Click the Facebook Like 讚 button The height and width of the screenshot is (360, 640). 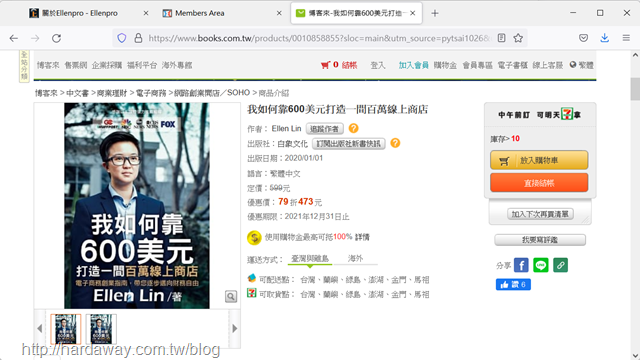tap(513, 284)
